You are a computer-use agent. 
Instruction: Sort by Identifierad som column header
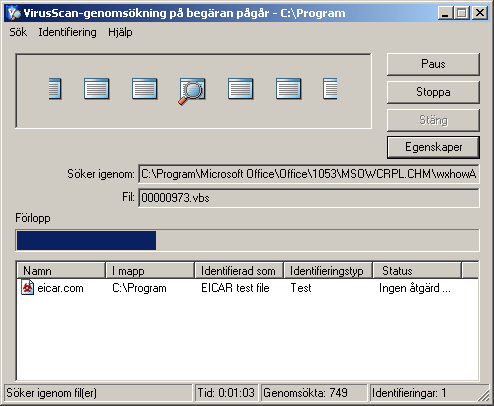click(x=239, y=271)
